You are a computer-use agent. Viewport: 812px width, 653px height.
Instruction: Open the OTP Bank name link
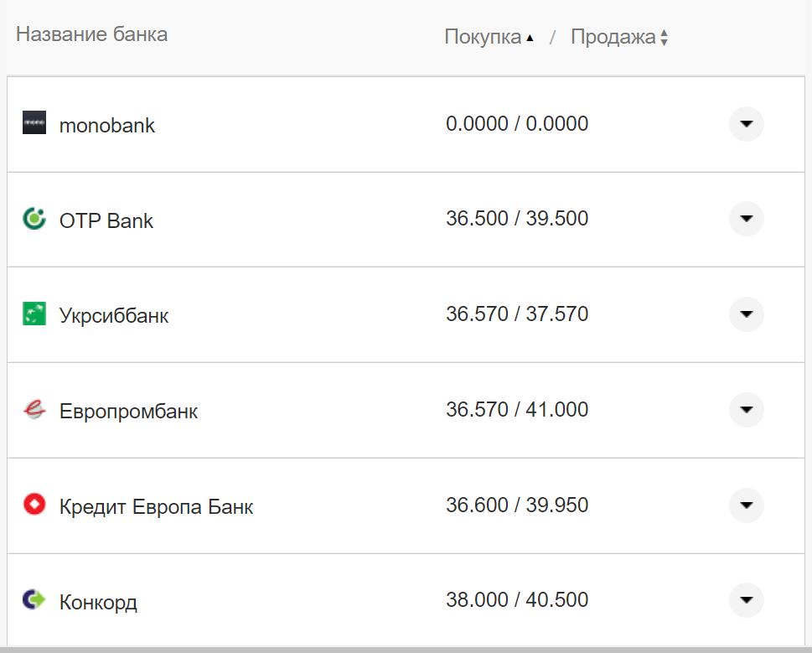click(x=105, y=220)
